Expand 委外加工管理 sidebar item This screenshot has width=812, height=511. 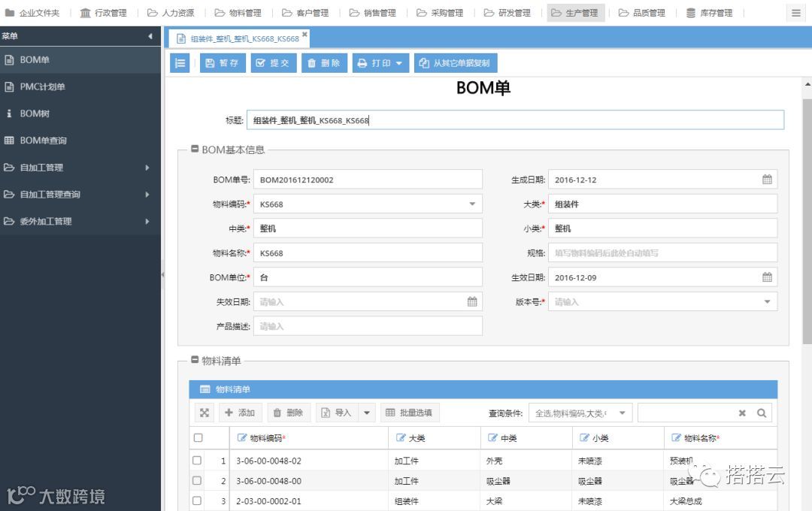(80, 222)
